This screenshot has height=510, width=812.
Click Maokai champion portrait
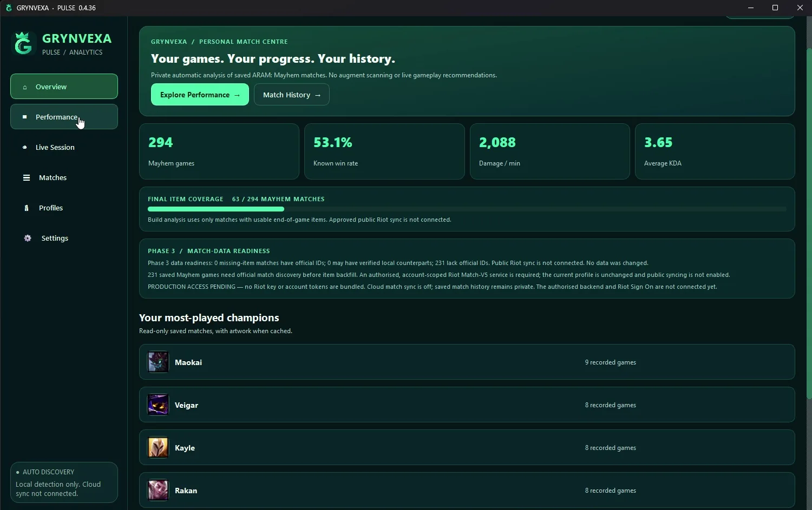click(158, 362)
